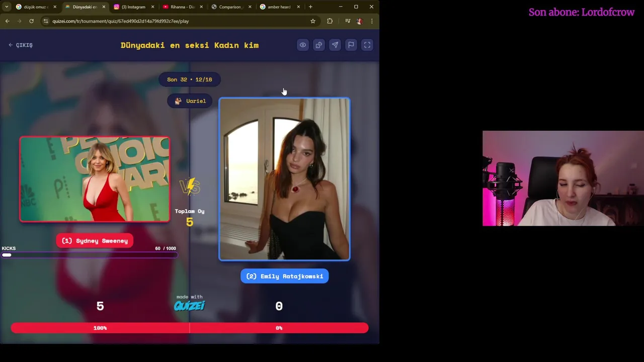View site information icon in address bar
The height and width of the screenshot is (362, 644).
point(46,21)
